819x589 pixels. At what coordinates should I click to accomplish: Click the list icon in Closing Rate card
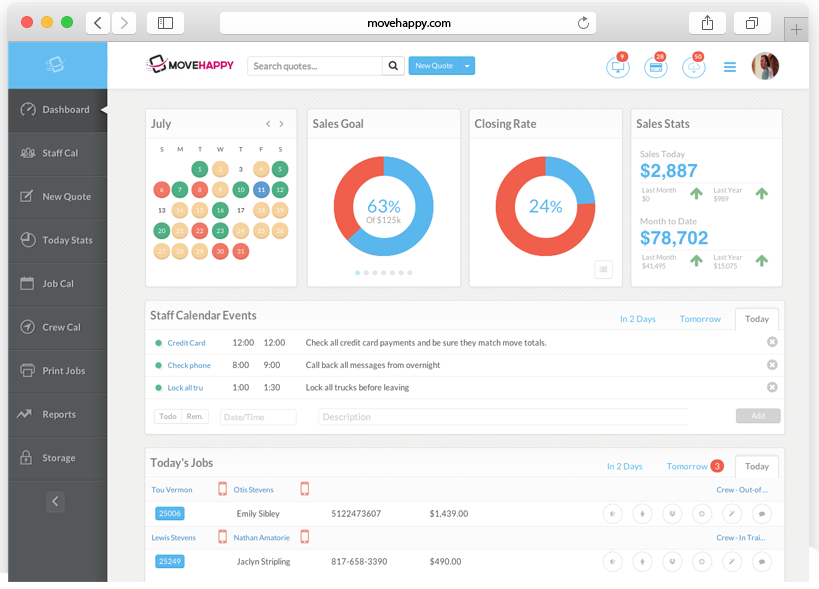tap(602, 268)
